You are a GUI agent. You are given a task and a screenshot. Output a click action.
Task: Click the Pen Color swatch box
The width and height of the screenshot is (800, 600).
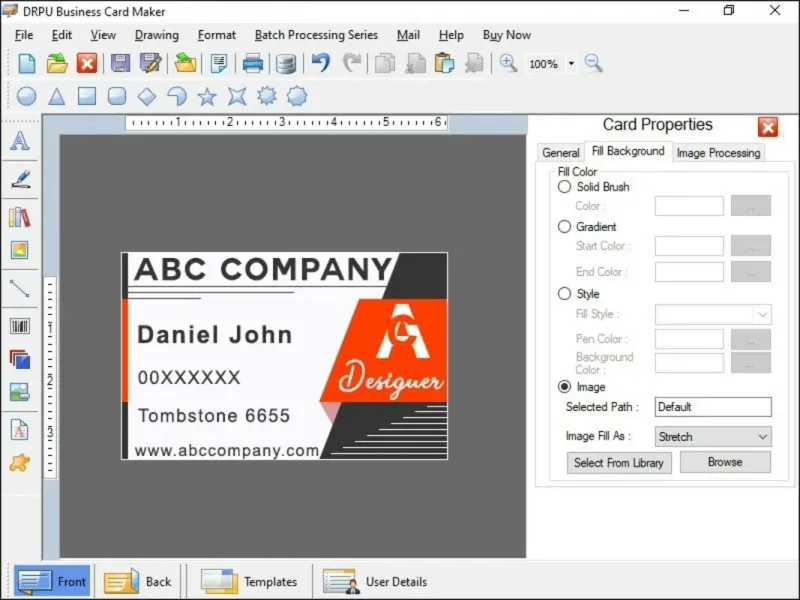coord(689,339)
